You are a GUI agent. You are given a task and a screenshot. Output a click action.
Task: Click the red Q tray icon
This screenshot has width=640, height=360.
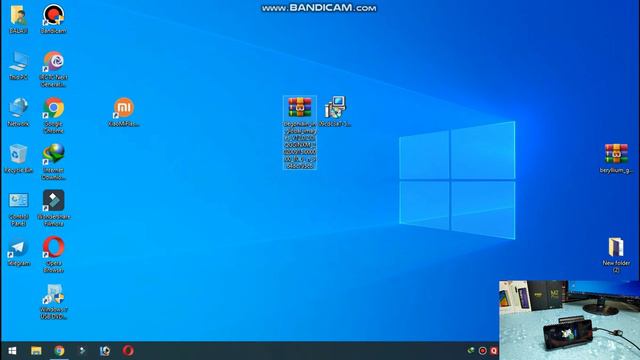click(x=494, y=351)
